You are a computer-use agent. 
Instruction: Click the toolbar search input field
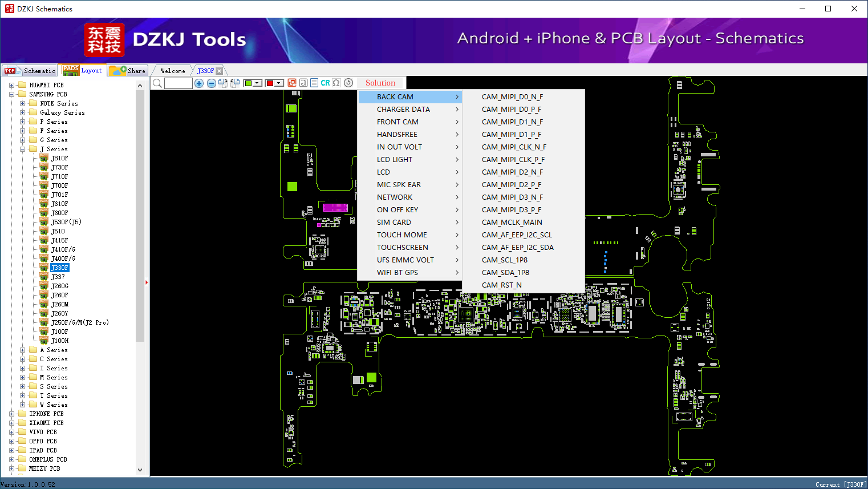(179, 83)
